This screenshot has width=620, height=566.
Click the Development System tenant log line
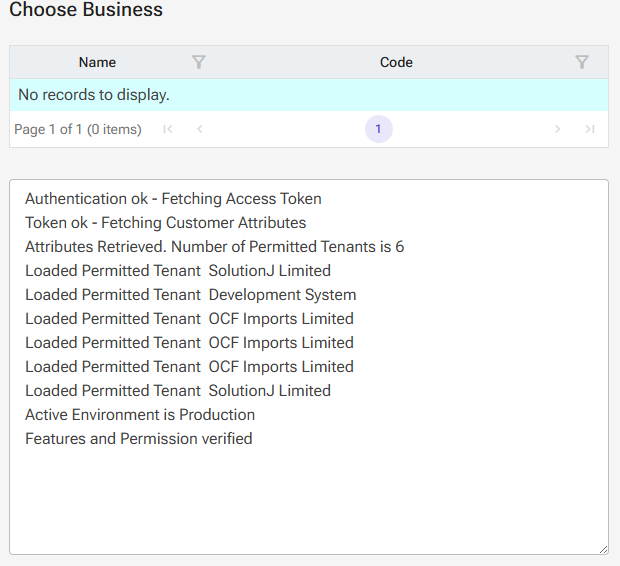[190, 295]
